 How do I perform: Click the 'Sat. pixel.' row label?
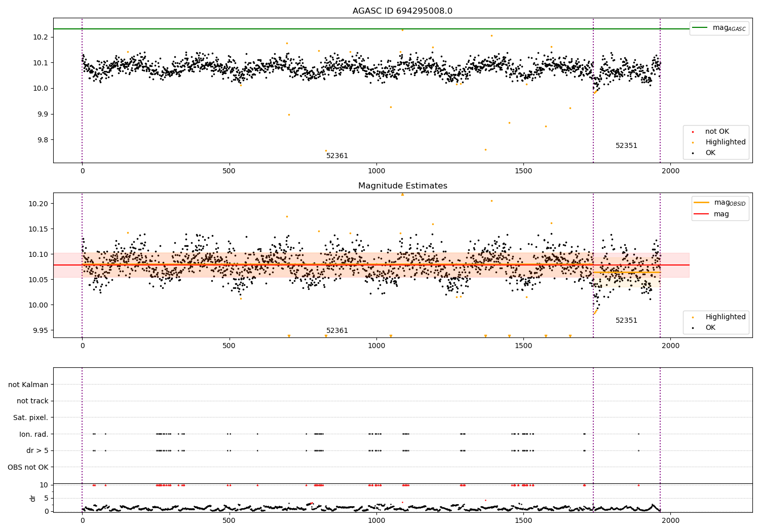click(x=31, y=418)
